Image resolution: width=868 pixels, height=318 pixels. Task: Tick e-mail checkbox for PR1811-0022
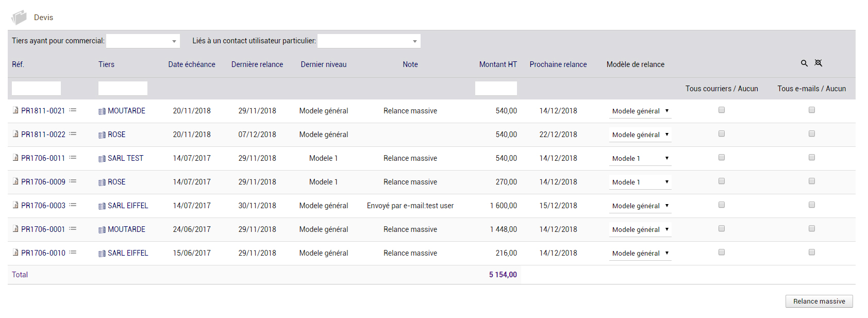(812, 133)
